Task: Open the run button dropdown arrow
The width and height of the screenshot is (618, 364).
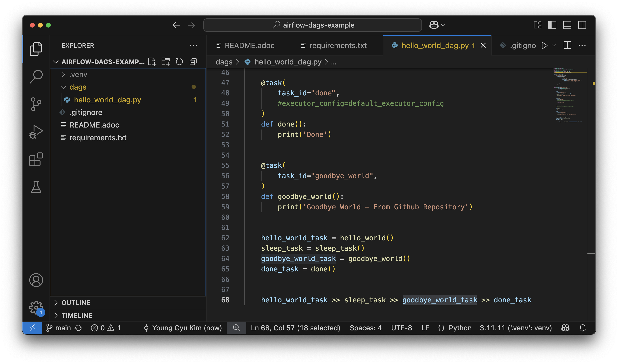Action: [x=554, y=45]
